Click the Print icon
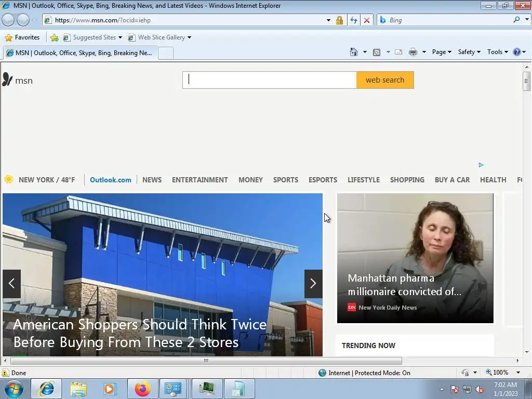 [x=413, y=52]
